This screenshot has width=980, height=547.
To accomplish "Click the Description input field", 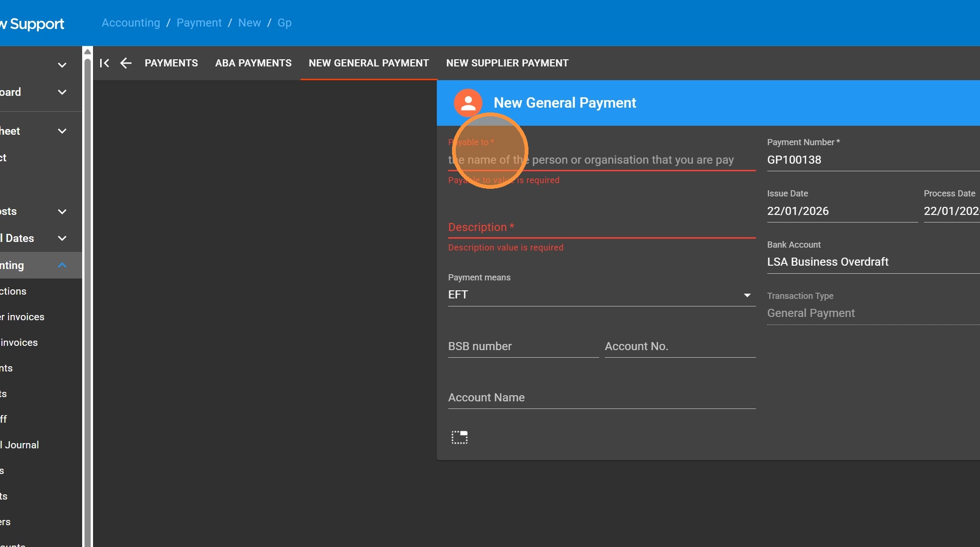I will 601,228.
